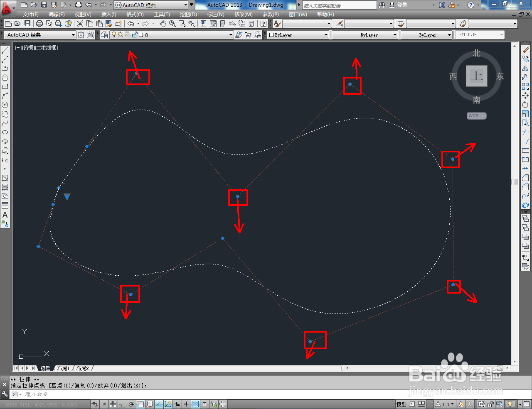Click the [-][俯视][二维线框] viewport label
The width and height of the screenshot is (532, 409).
pos(36,48)
